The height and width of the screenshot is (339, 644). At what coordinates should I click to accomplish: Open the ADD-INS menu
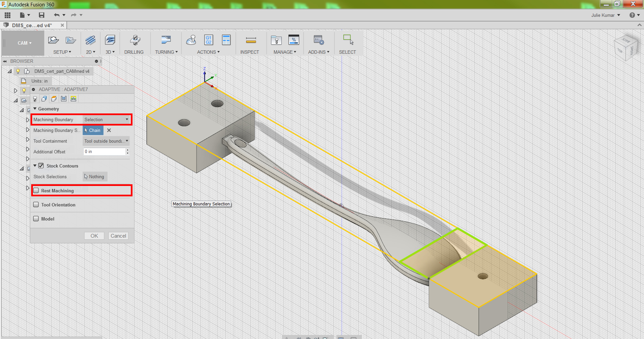coord(319,52)
